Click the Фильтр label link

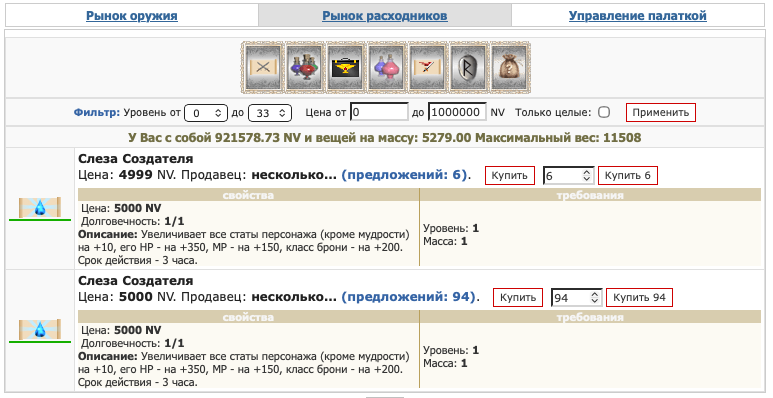[97, 112]
